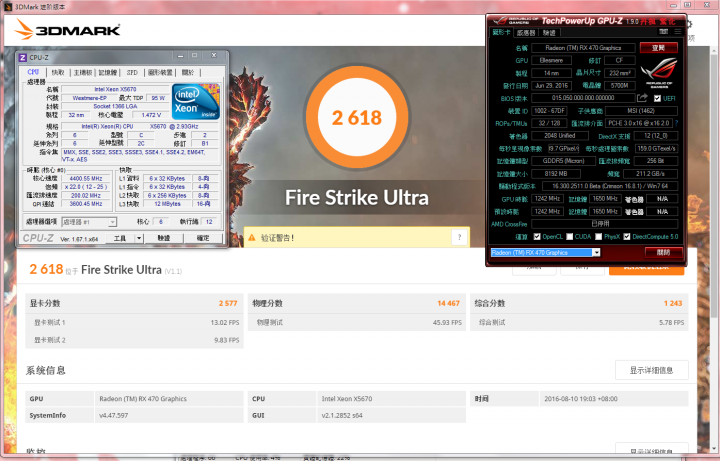Click the 3DMark vertical scrollbar

[714, 184]
